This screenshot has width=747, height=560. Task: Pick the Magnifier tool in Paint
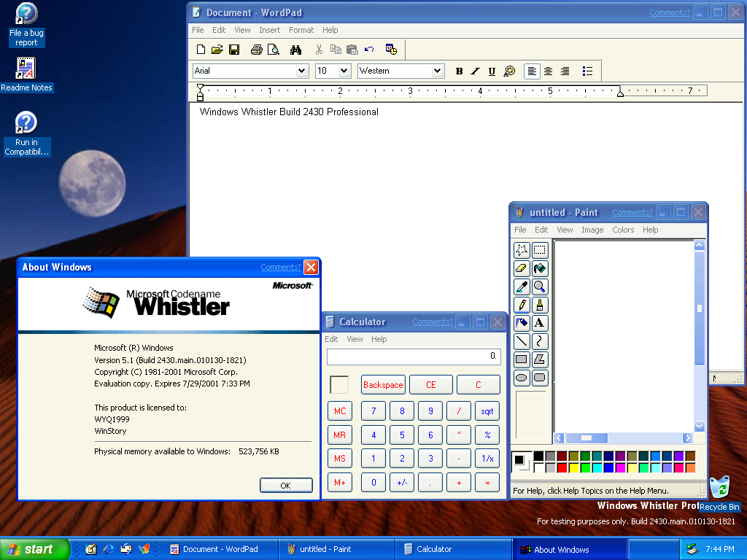540,287
